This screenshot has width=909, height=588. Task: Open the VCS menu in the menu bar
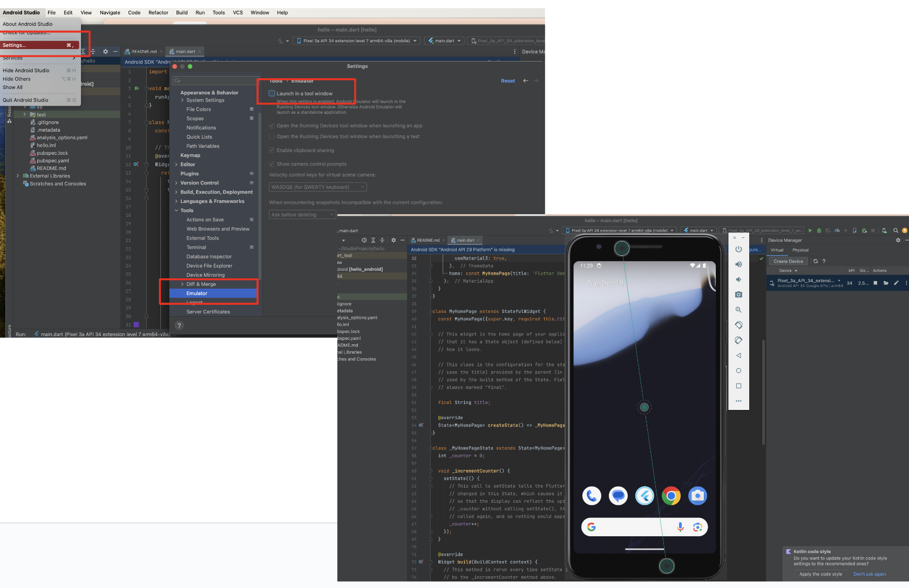pyautogui.click(x=238, y=12)
